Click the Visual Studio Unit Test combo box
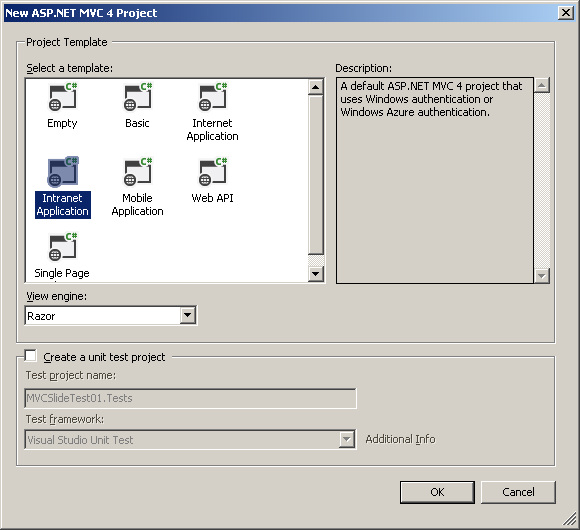The height and width of the screenshot is (530, 580). [190, 439]
